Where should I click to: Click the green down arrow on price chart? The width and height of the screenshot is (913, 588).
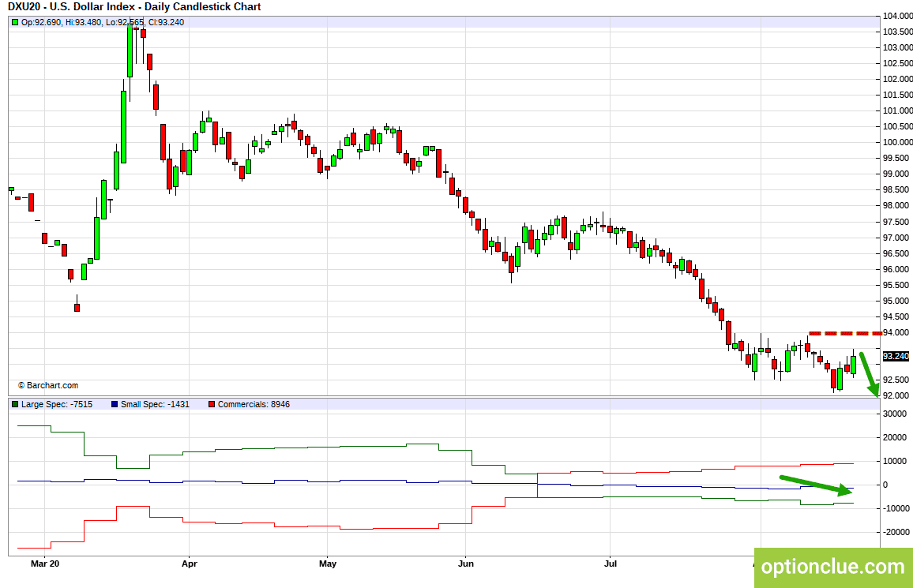coord(869,374)
